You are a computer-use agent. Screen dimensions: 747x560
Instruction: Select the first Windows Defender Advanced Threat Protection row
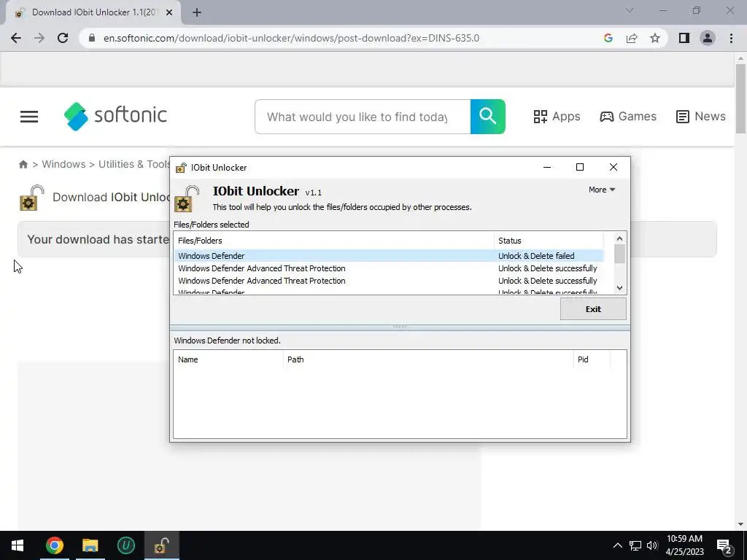pos(389,268)
